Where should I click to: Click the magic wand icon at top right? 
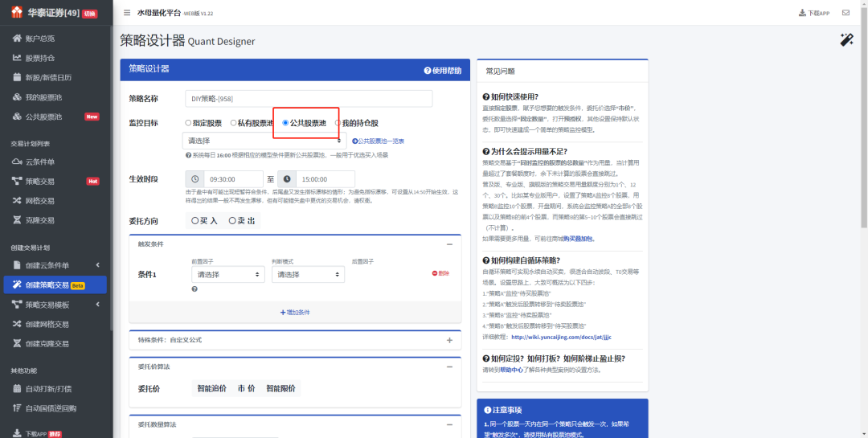(846, 39)
